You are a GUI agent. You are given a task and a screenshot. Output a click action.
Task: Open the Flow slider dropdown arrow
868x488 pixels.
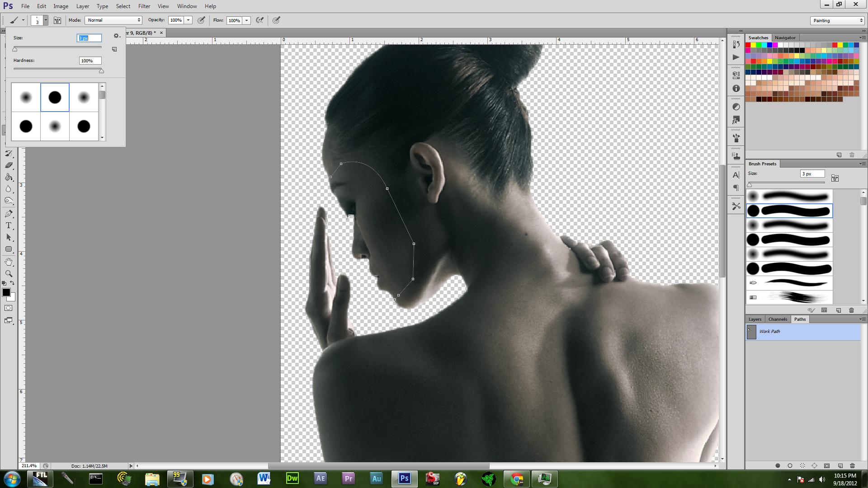point(247,20)
